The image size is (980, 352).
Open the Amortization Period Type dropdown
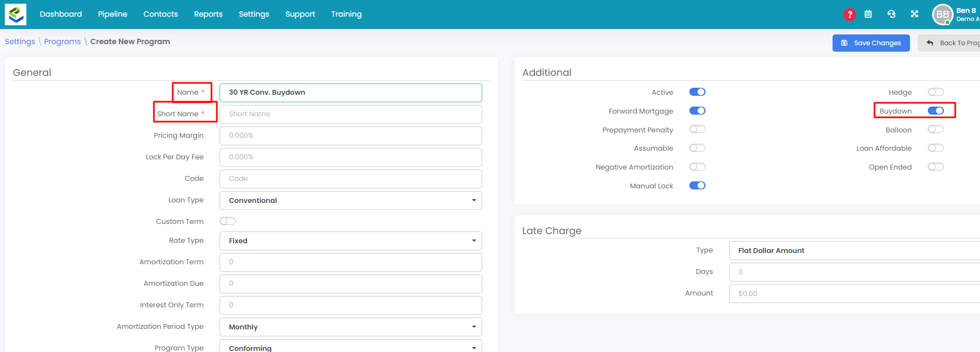pos(350,327)
